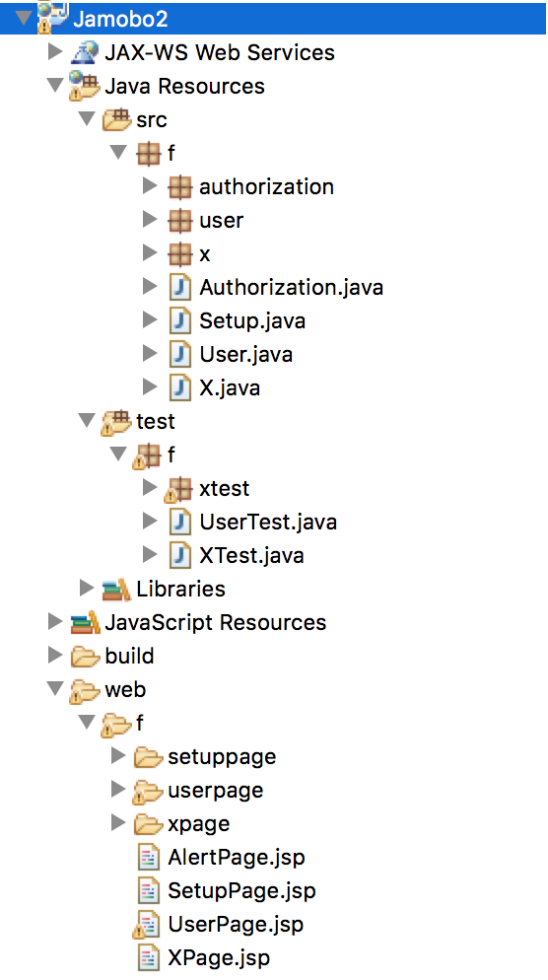Expand the build folder
This screenshot has height=980, width=548.
click(x=55, y=655)
